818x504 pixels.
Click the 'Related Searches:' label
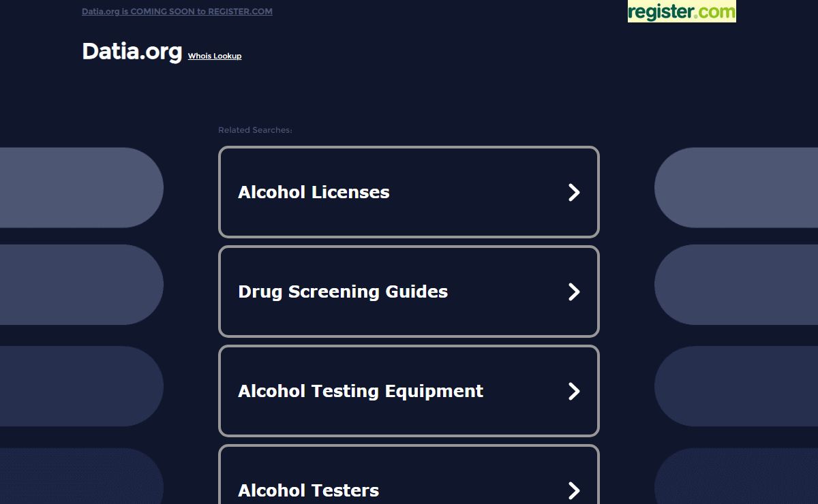click(x=255, y=130)
